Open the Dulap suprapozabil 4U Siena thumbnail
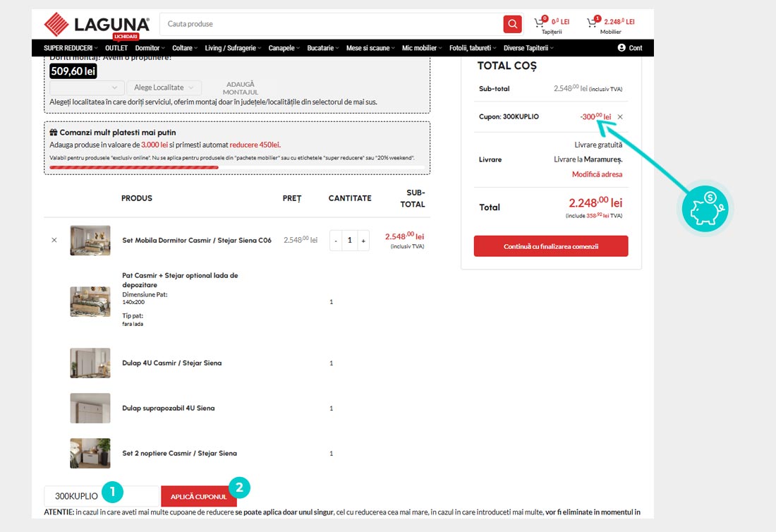Viewport: 776px width, 532px height. point(90,409)
